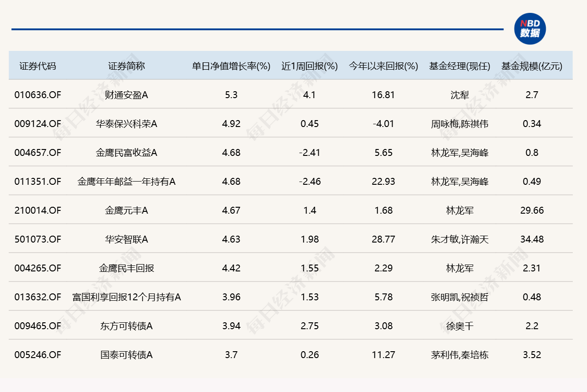Click fund code 004657.OF
This screenshot has width=587, height=392.
[x=38, y=153]
